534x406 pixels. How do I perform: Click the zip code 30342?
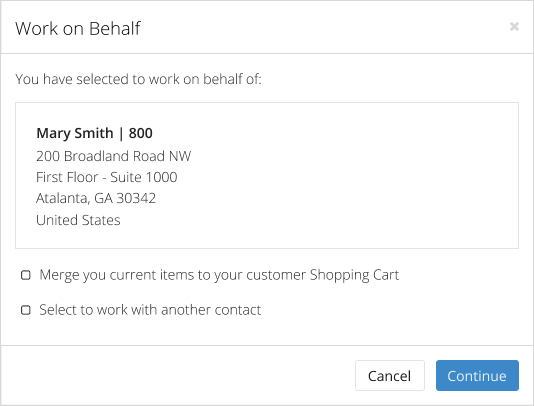tap(136, 198)
